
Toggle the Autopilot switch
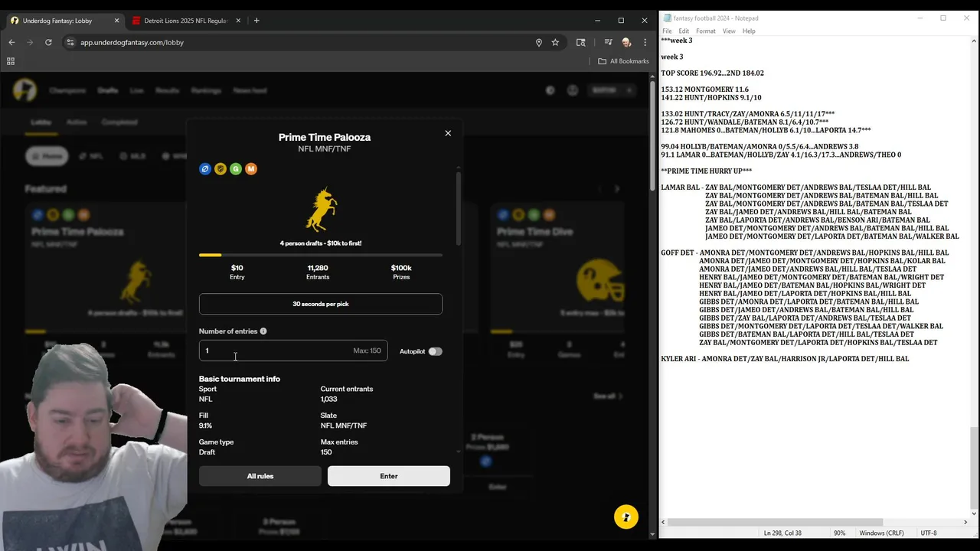[435, 351]
